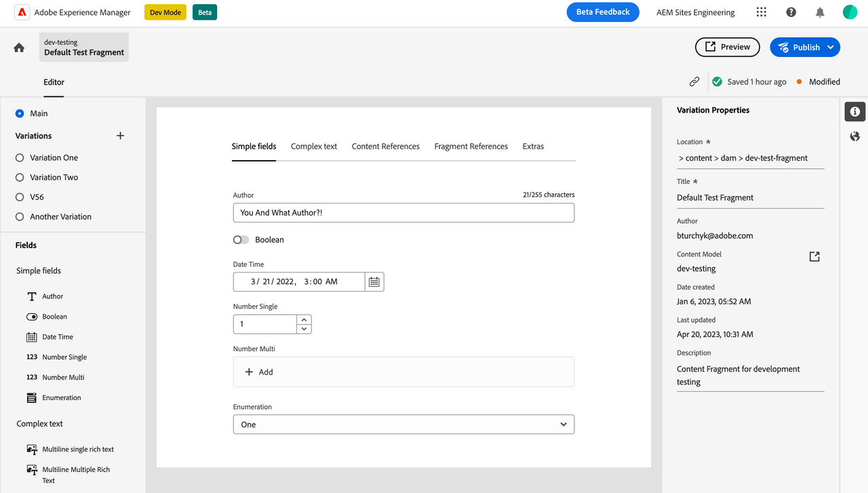Image resolution: width=868 pixels, height=493 pixels.
Task: Select the V56 variation
Action: 20,197
